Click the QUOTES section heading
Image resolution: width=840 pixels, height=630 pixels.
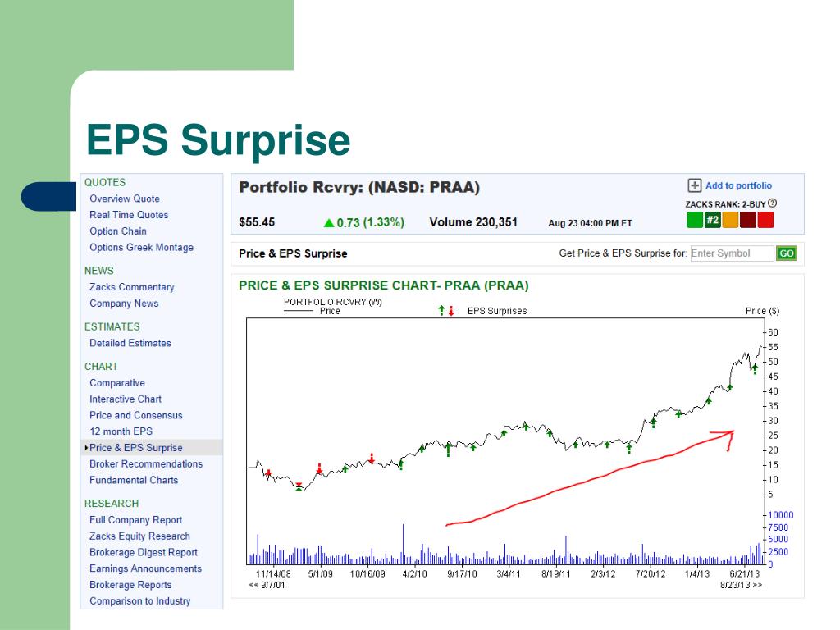[x=105, y=182]
